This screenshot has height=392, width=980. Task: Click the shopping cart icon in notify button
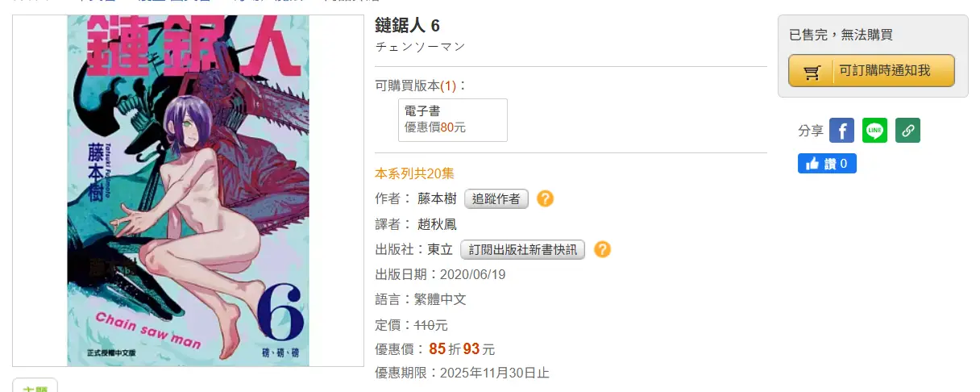pyautogui.click(x=812, y=72)
